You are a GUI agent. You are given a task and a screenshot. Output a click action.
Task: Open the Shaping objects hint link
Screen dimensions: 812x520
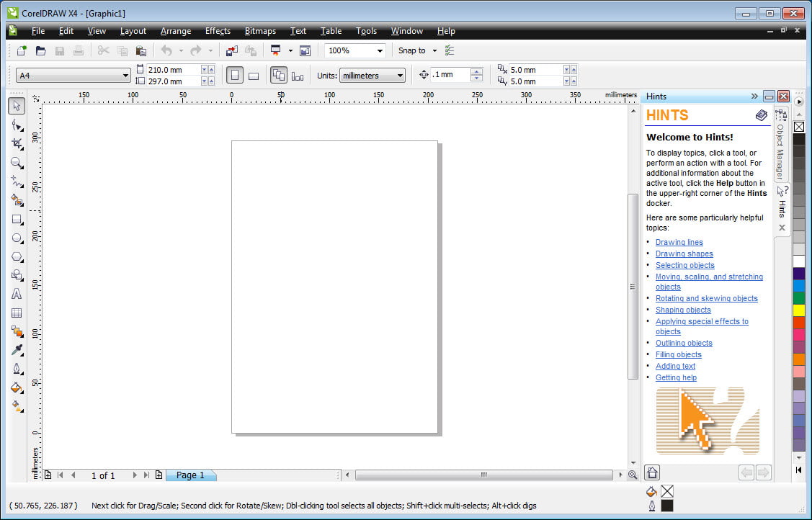coord(683,310)
